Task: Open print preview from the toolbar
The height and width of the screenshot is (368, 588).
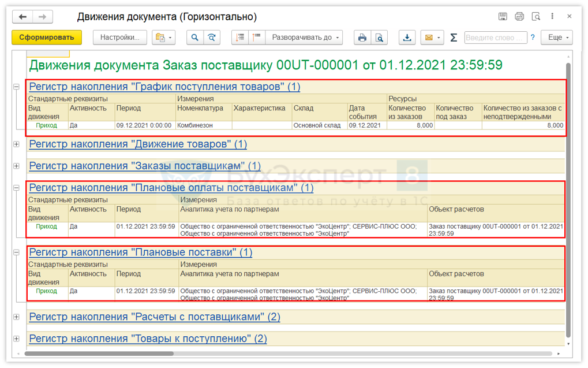Action: pyautogui.click(x=379, y=38)
